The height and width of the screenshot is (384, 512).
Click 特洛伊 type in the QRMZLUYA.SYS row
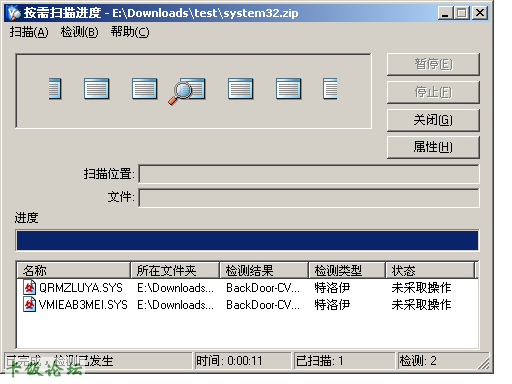(332, 288)
